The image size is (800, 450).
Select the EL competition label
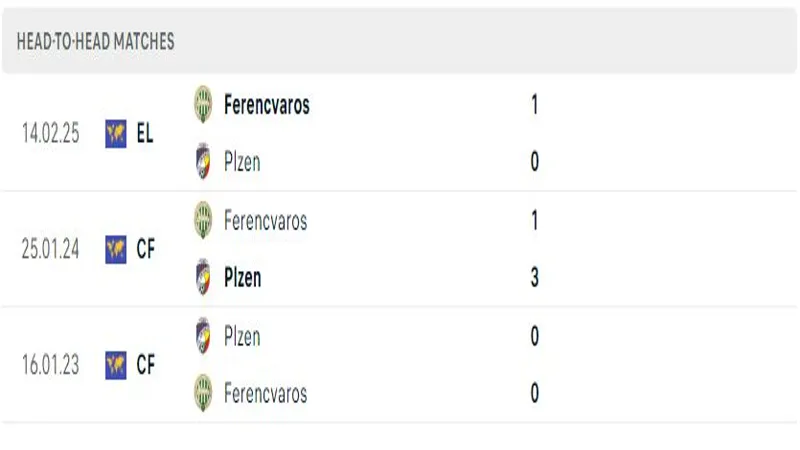145,134
